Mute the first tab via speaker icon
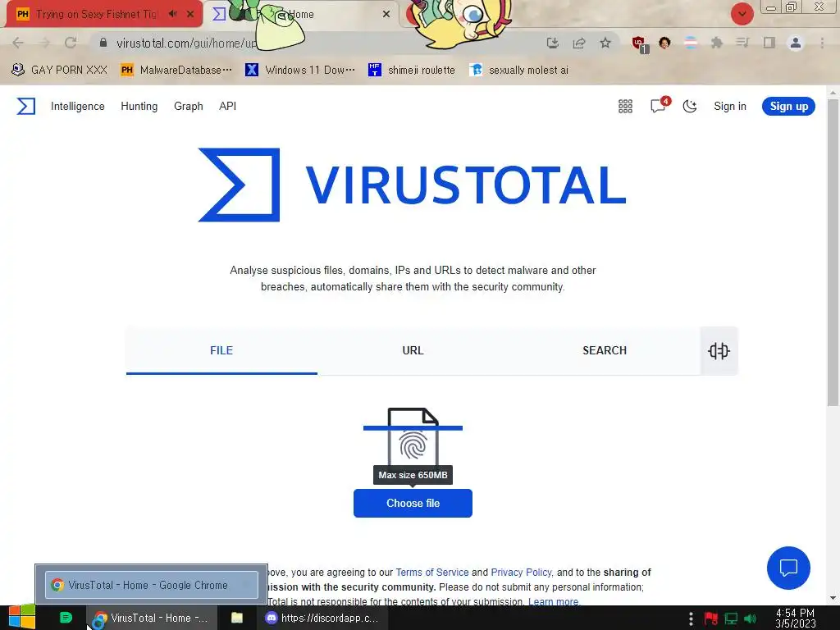Viewport: 840px width, 630px height. point(172,14)
